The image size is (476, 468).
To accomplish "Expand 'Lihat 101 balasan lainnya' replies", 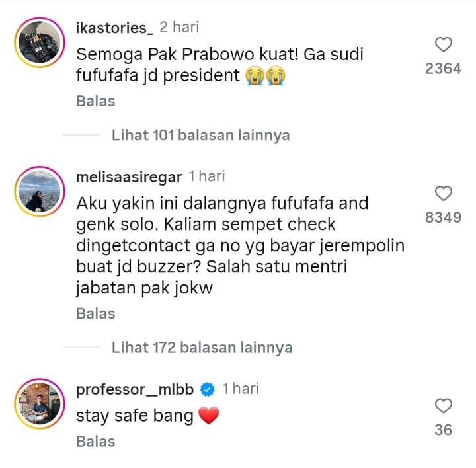I will [x=201, y=135].
